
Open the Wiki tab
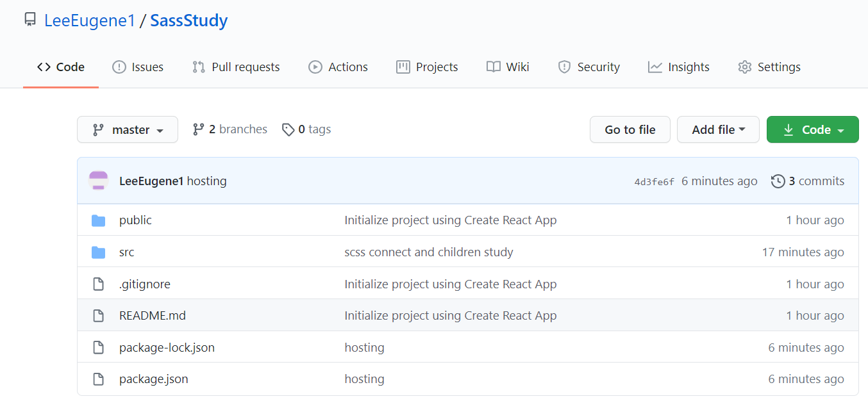pos(508,67)
